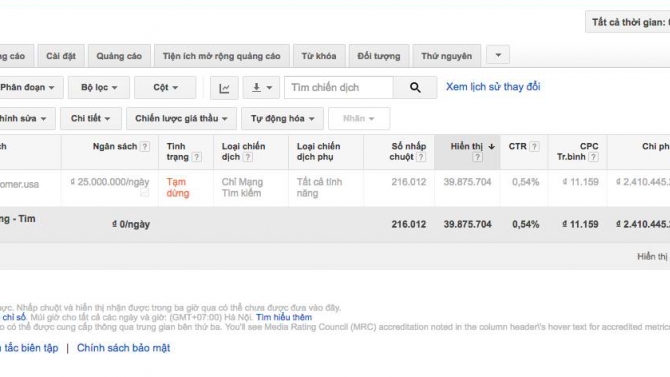Open the Nhãn labels dropdown
The image size is (670, 377).
pyautogui.click(x=359, y=118)
